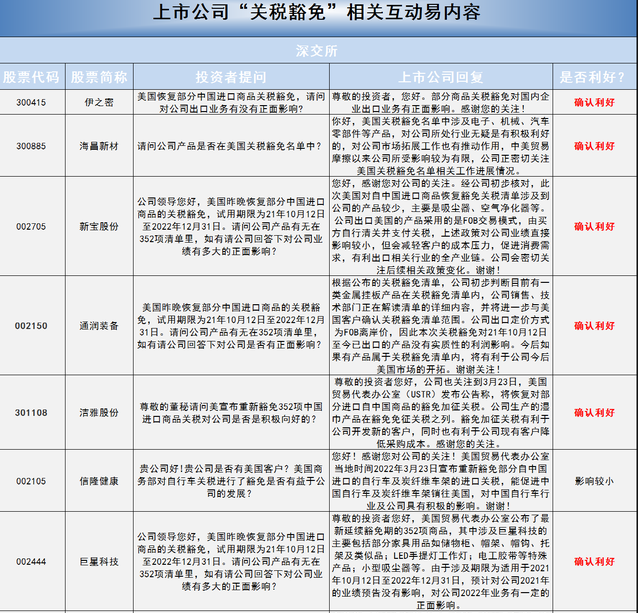Click the bold stock code 002150
Screen dimensions: 638x613
tap(29, 326)
